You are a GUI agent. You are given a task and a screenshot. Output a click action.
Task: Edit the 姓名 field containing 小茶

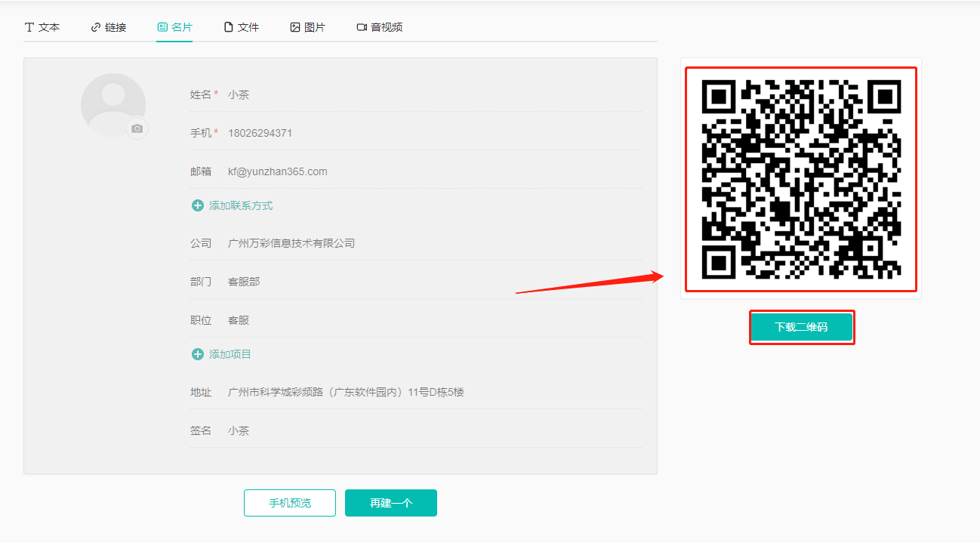(x=434, y=95)
